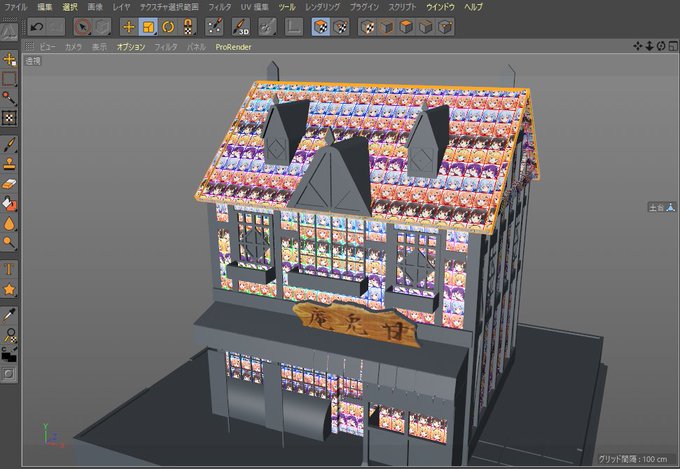Open the ツール menu
This screenshot has width=680, height=469.
pos(287,7)
